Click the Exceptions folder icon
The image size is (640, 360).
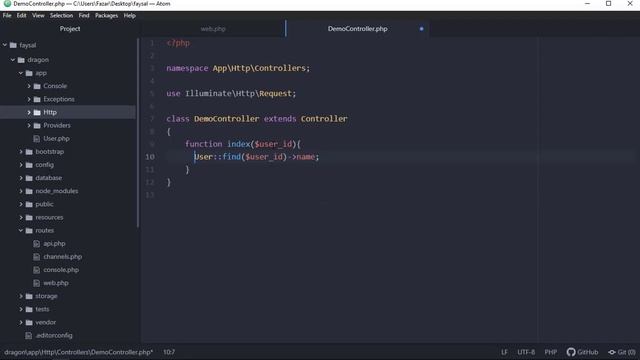click(x=37, y=99)
